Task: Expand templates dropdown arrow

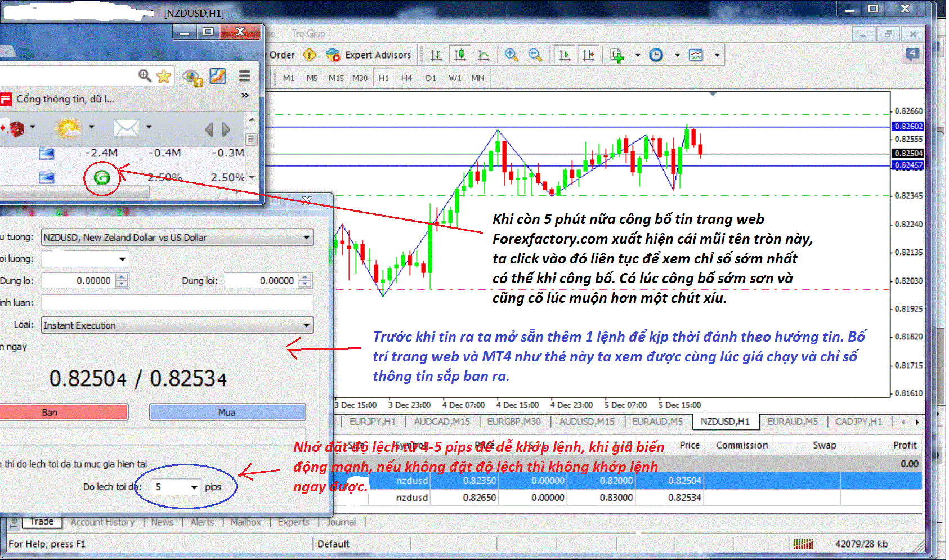Action: click(717, 55)
